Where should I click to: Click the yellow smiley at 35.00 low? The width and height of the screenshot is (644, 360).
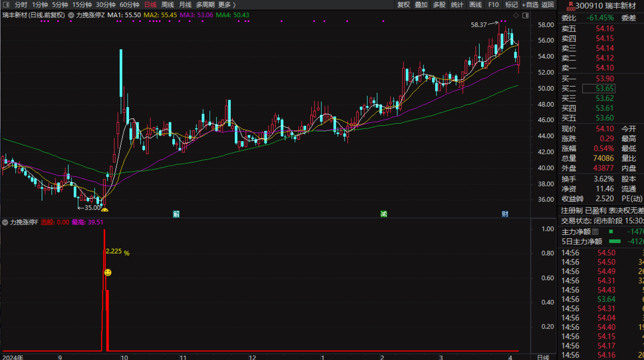[x=105, y=210]
